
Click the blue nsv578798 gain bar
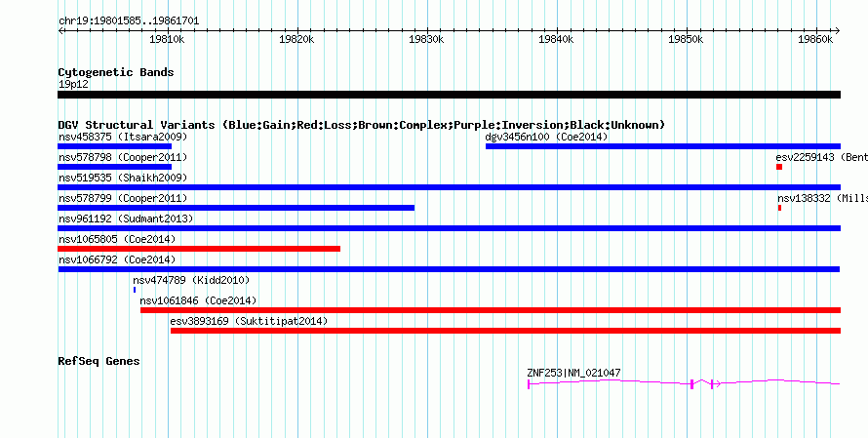pyautogui.click(x=114, y=167)
